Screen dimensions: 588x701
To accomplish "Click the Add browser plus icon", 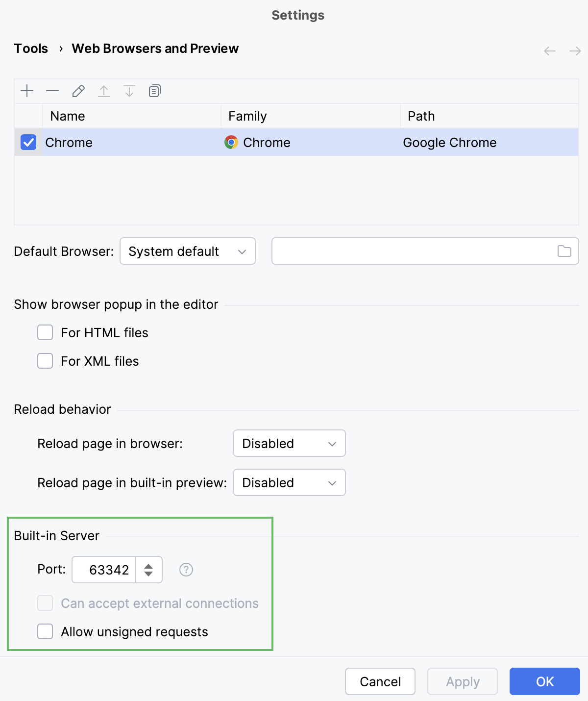I will pos(27,91).
